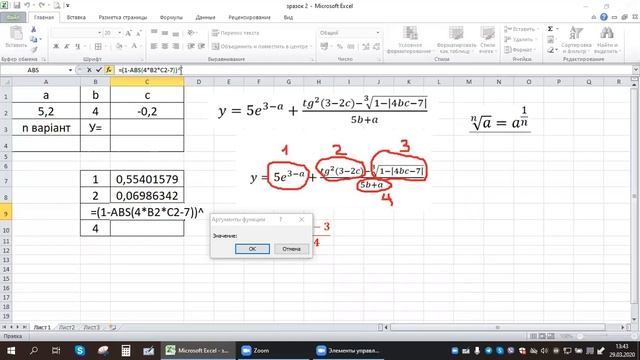Click the font color A swatch

[133, 46]
